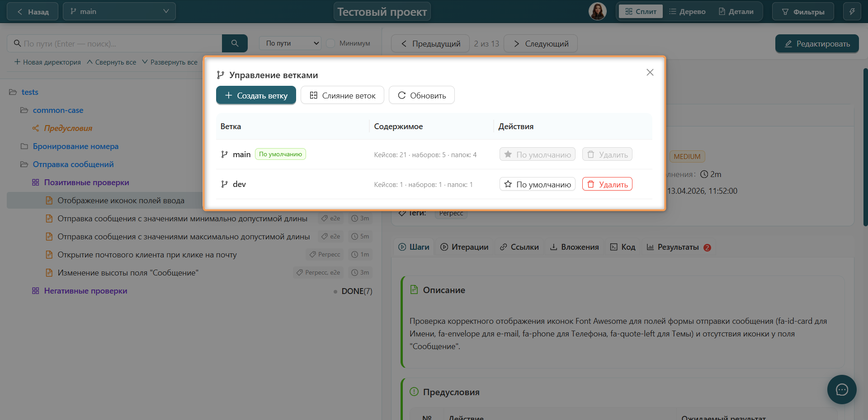Click the magnifier search button
This screenshot has height=420, width=868.
click(235, 43)
